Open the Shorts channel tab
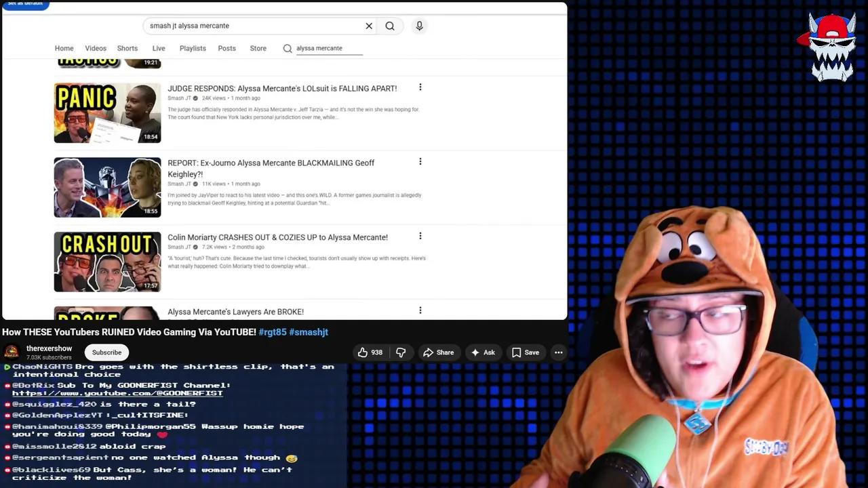 127,48
